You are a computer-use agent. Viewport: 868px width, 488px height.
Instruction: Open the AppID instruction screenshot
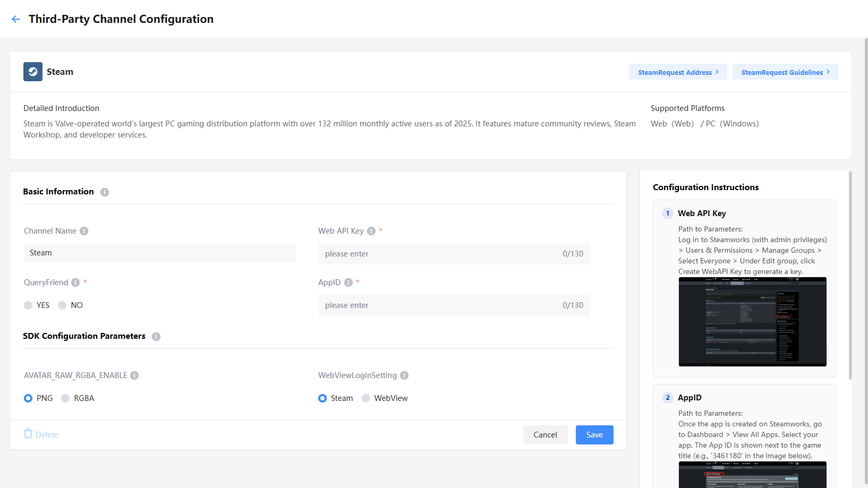(x=753, y=475)
